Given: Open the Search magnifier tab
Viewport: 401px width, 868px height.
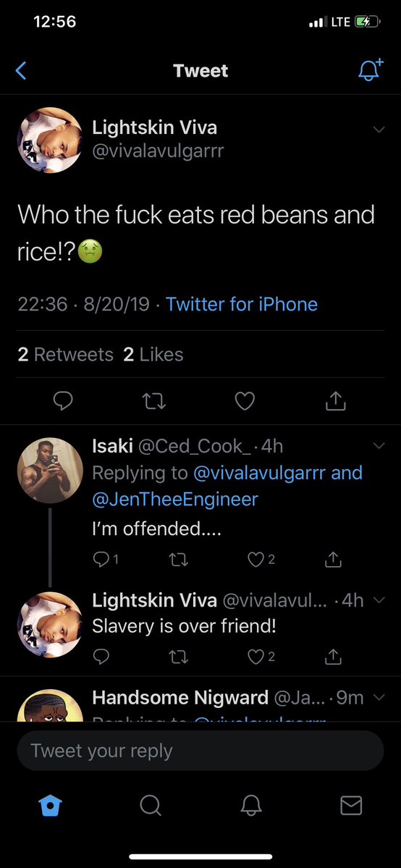Looking at the screenshot, I should [x=150, y=806].
